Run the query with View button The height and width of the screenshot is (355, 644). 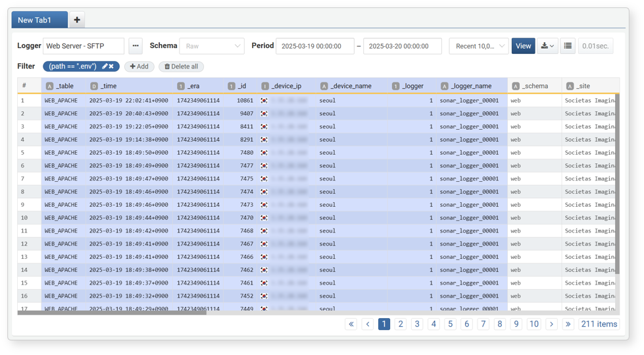tap(523, 46)
